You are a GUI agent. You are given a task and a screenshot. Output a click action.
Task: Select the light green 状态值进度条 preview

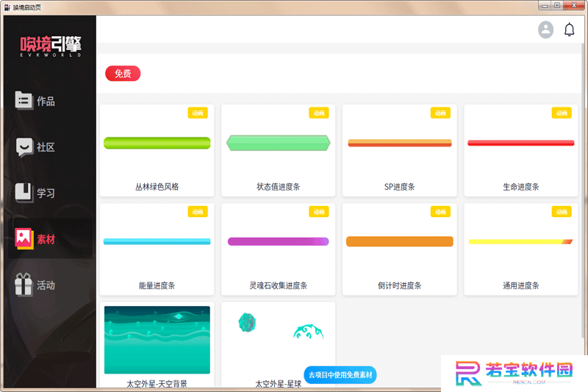[279, 143]
